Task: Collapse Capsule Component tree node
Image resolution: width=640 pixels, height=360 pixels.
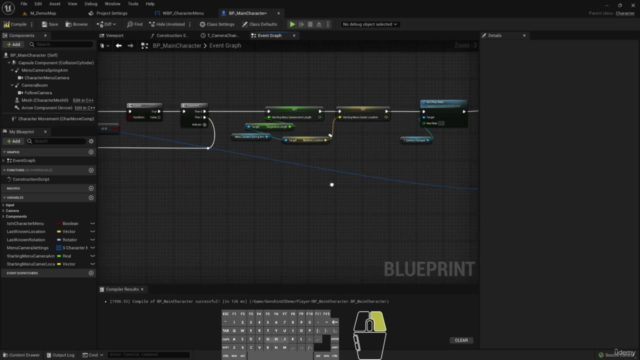Action: (9, 63)
